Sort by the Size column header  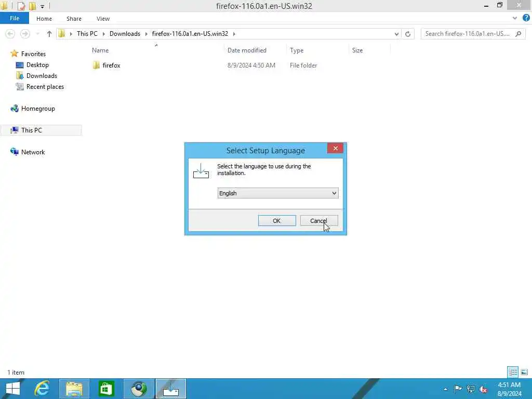coord(357,50)
